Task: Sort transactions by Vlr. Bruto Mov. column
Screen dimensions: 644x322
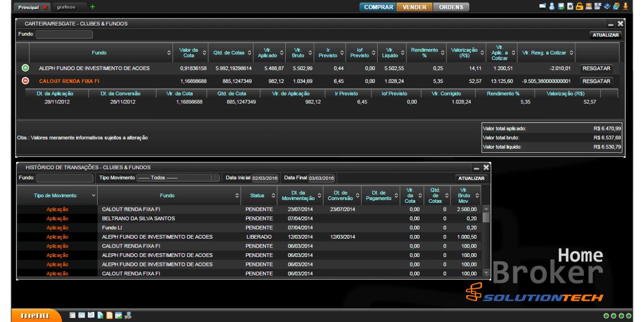Action: [x=477, y=195]
